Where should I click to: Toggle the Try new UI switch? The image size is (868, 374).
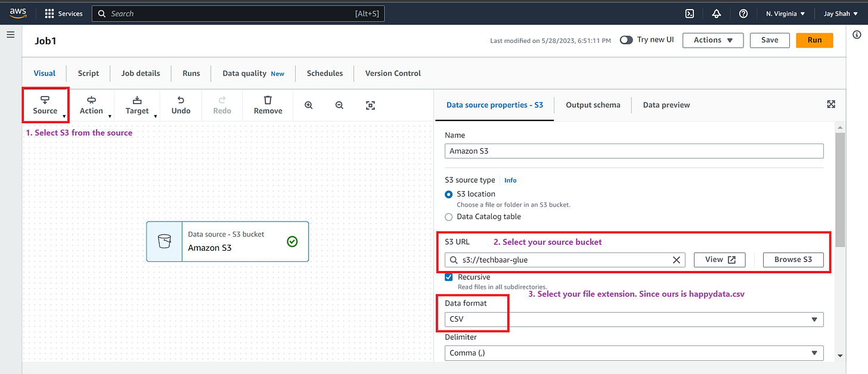(x=626, y=40)
